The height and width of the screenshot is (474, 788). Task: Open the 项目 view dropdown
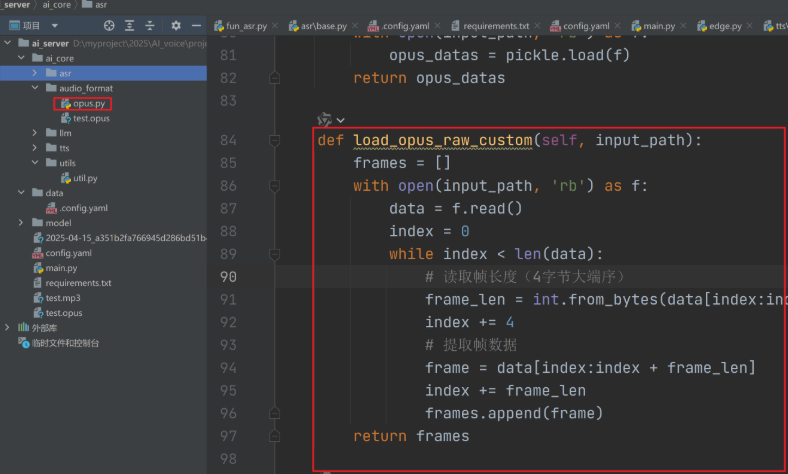pos(55,26)
